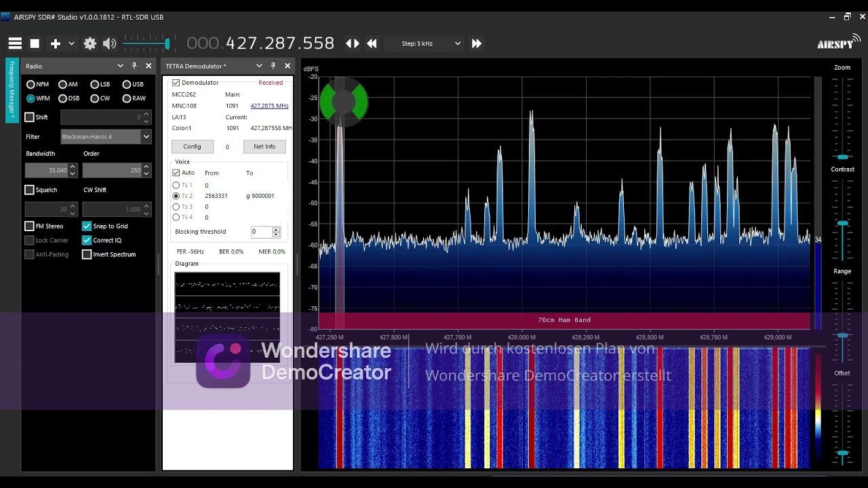Pin the Radio panel

click(x=134, y=66)
